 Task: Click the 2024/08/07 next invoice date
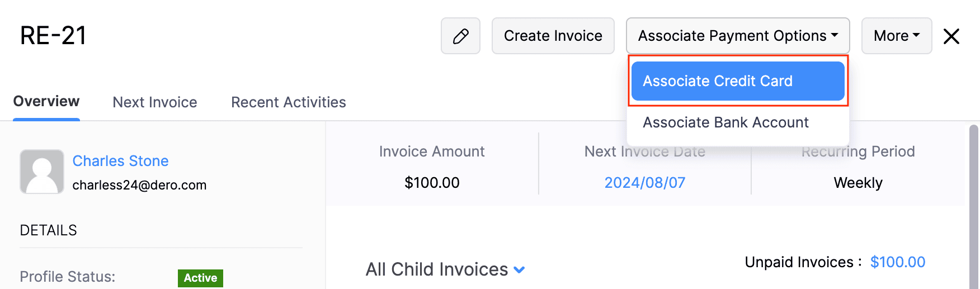(x=644, y=183)
